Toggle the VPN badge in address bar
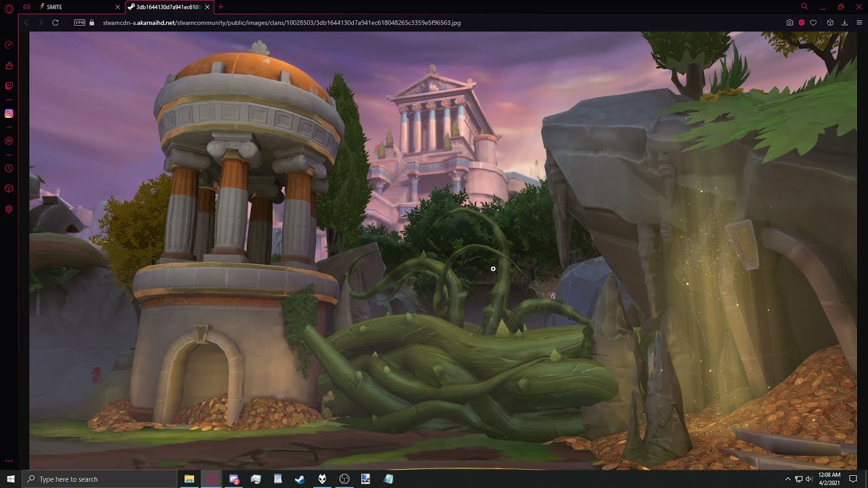868x488 pixels. coord(79,22)
